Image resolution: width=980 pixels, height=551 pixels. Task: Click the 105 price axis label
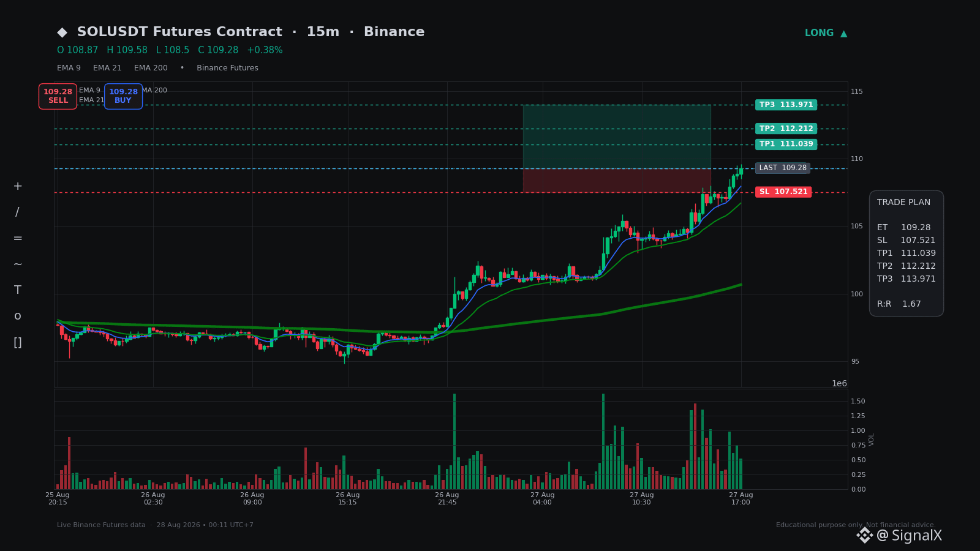click(857, 227)
